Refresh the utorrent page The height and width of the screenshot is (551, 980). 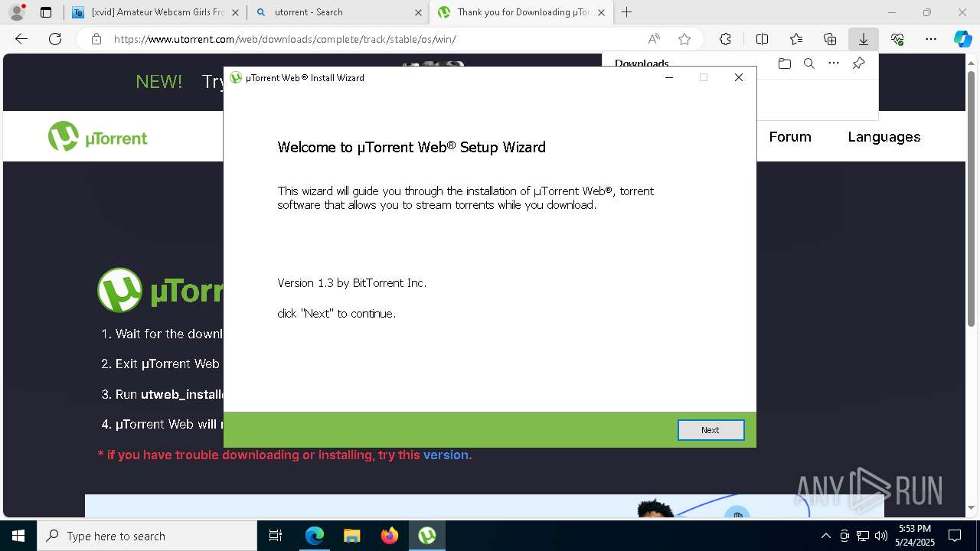[55, 39]
